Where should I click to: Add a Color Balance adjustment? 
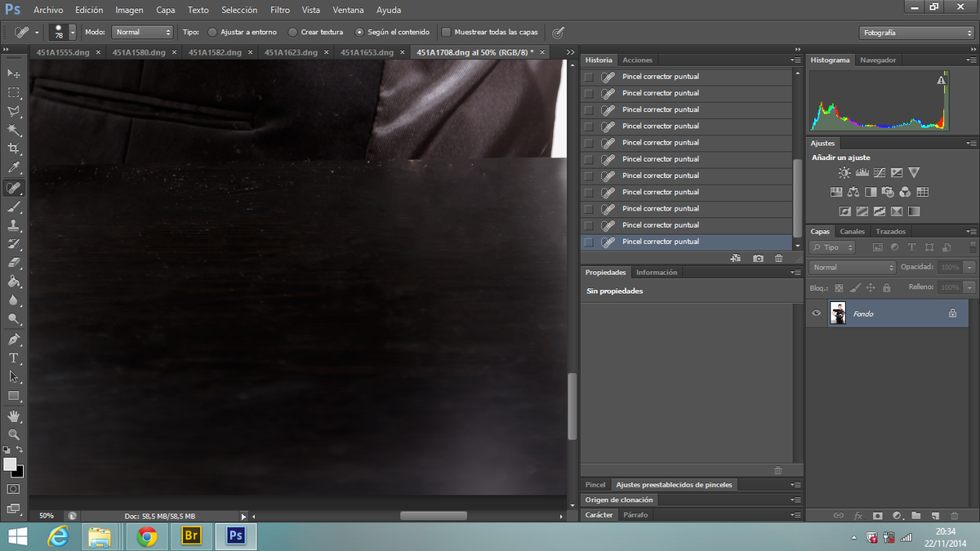pyautogui.click(x=853, y=193)
